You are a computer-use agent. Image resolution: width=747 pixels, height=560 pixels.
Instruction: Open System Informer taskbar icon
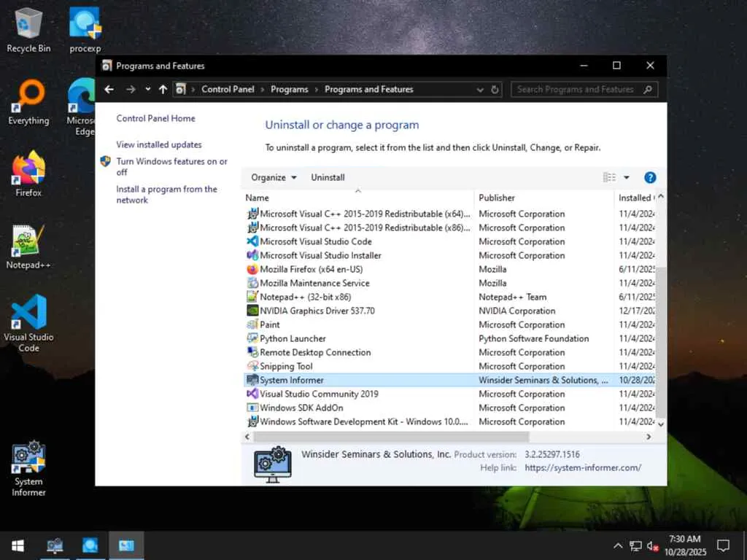[x=55, y=545]
